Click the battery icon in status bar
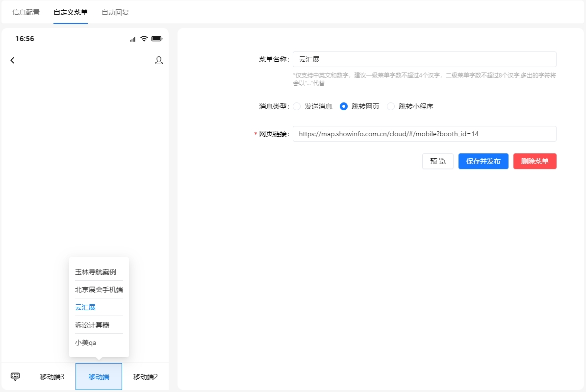 (x=157, y=38)
